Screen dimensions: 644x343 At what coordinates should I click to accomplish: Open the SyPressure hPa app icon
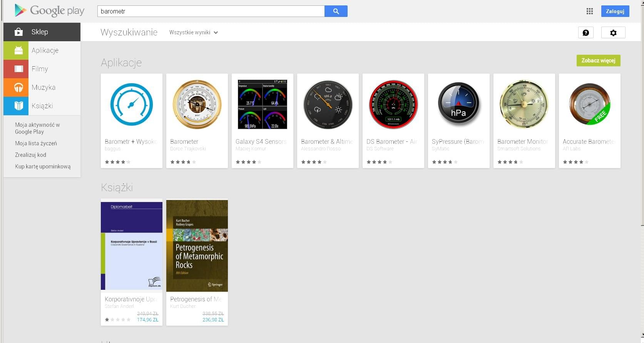click(x=459, y=104)
